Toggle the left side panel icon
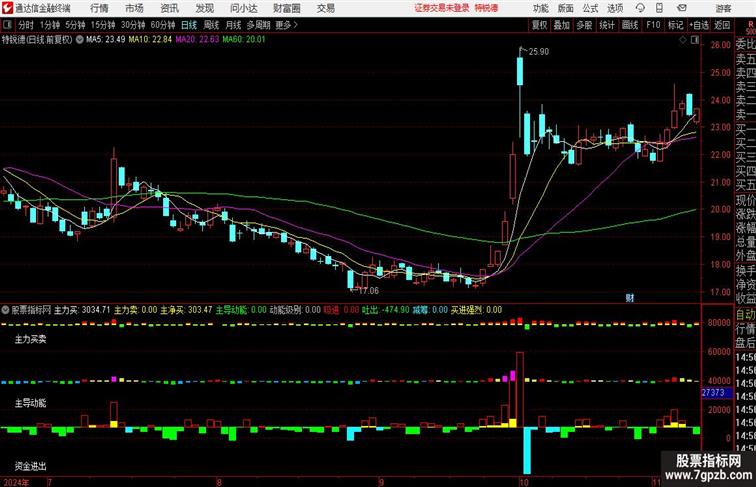The width and height of the screenshot is (756, 487). pyautogui.click(x=7, y=25)
